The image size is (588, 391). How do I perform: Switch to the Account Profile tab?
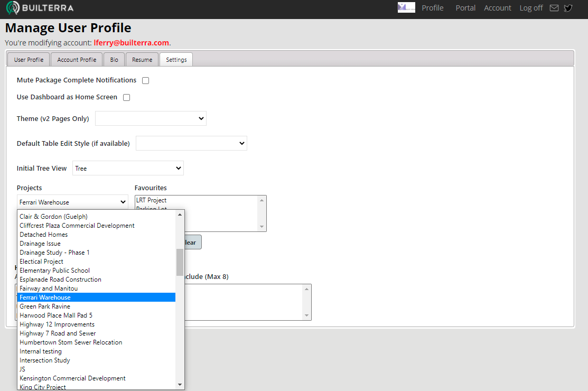coord(77,60)
